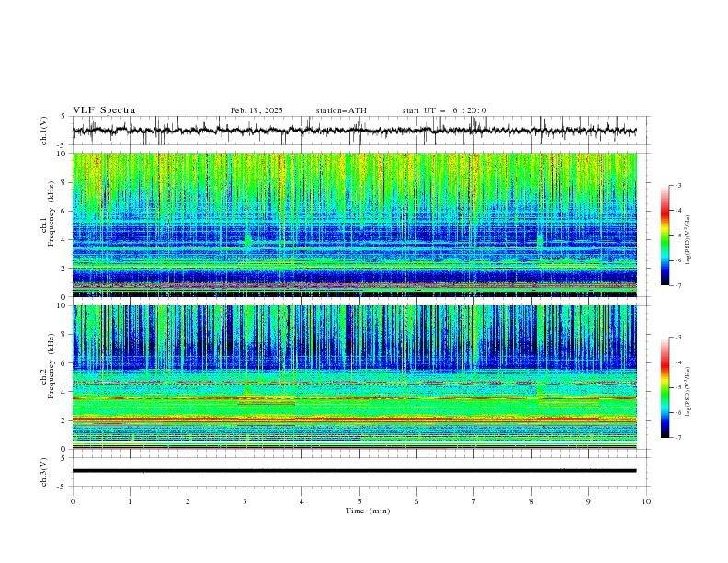Click the "-4" tick on the ch.2 color bar
This screenshot has height=563, width=728.
[678, 362]
